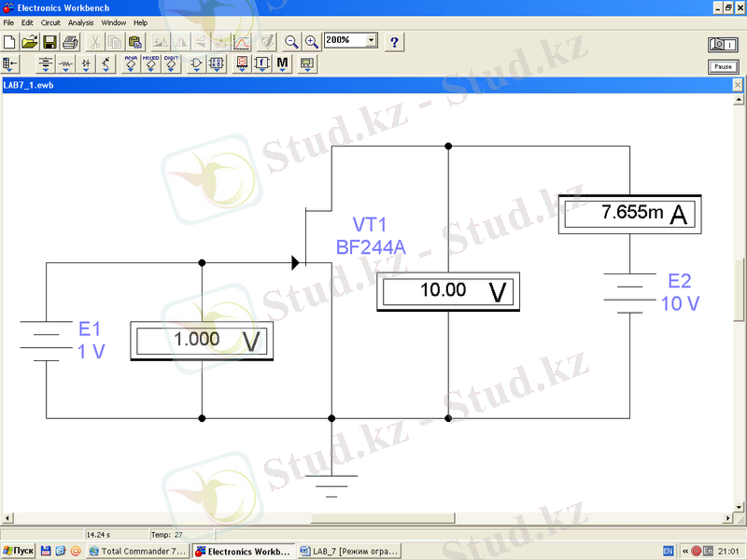This screenshot has width=747, height=560.
Task: Expand the 200% zoom dropdown
Action: [x=372, y=41]
